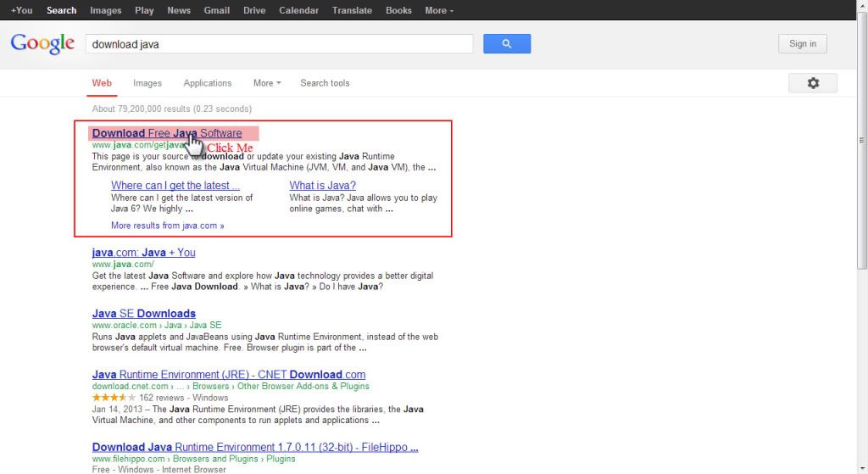
Task: Click the star rating on CNET result
Action: coord(114,398)
